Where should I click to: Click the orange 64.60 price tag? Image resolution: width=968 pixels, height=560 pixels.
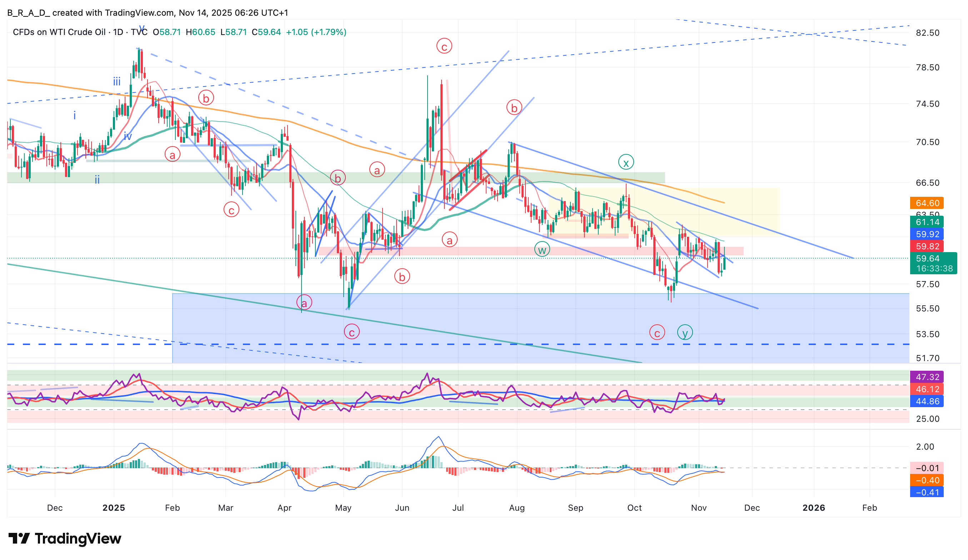pos(927,203)
